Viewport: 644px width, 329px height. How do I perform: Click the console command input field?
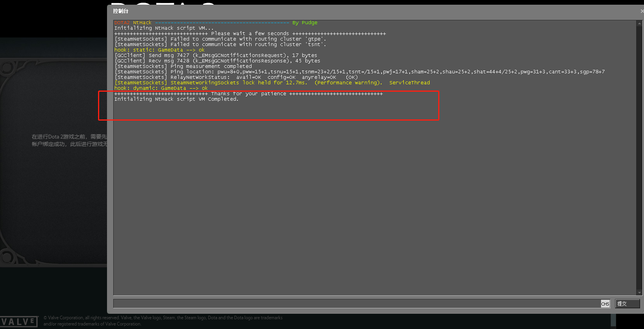pos(357,304)
